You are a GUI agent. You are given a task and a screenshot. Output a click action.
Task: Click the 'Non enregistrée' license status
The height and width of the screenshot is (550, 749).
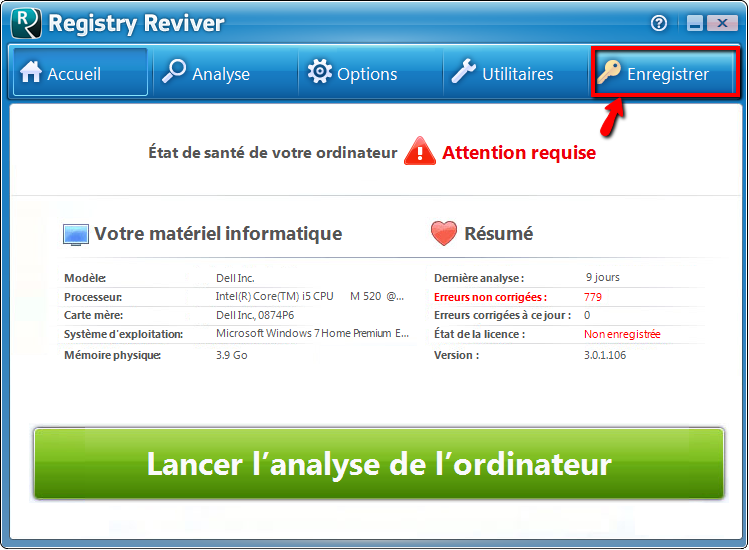[622, 334]
